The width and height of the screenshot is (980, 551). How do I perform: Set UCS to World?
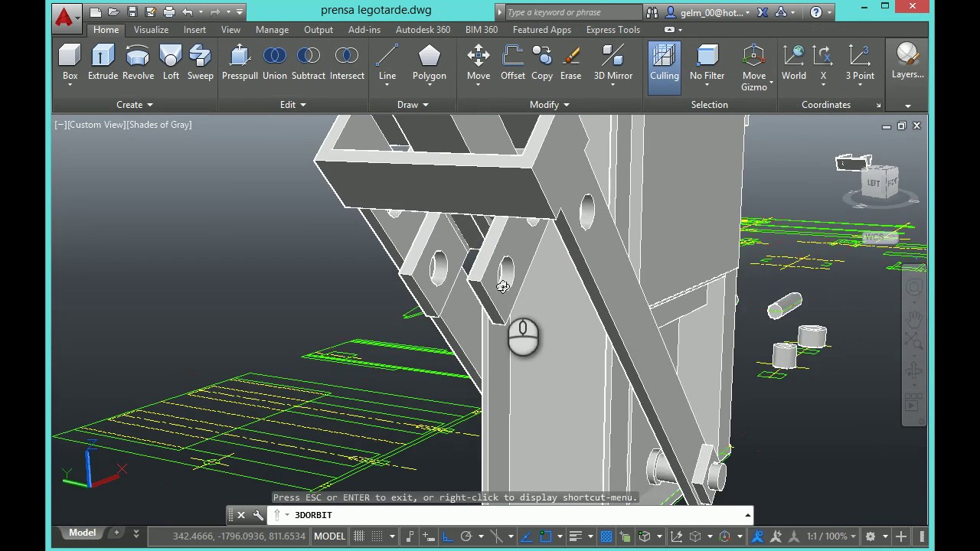click(794, 63)
